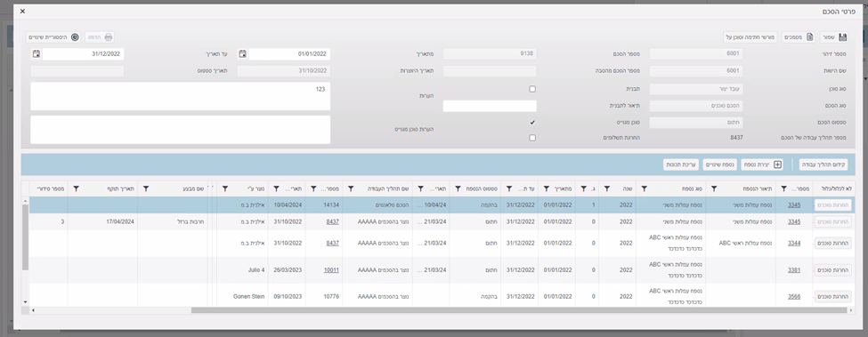This screenshot has width=868, height=337.
Task: Open appendix link 3381
Action: [794, 270]
